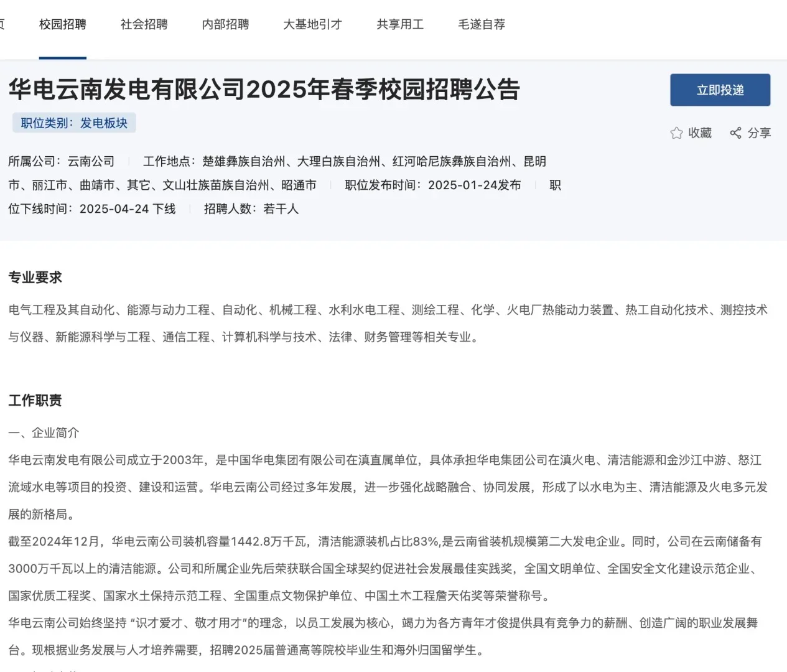Viewport: 787px width, 672px height.
Task: Click the work location 昆明市 text
Action: [x=536, y=162]
